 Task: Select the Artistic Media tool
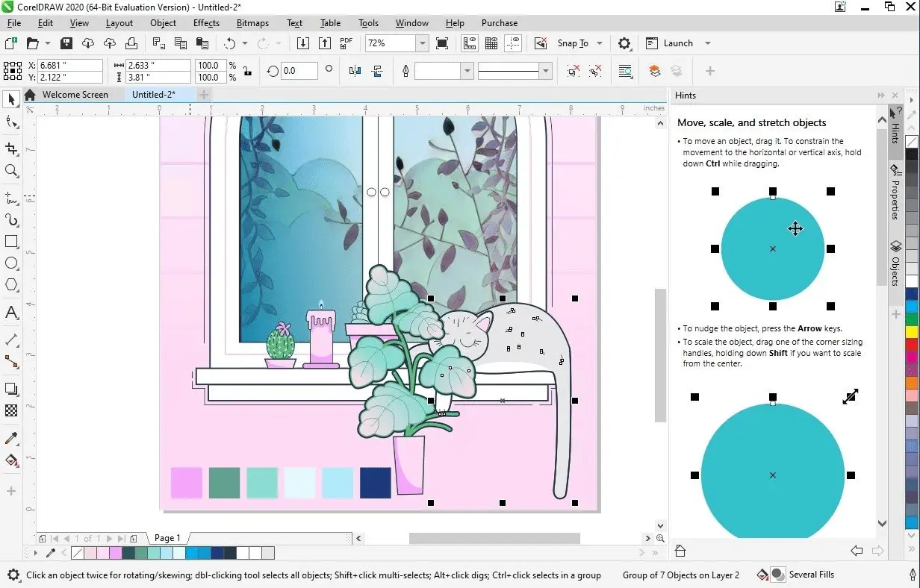[x=11, y=220]
